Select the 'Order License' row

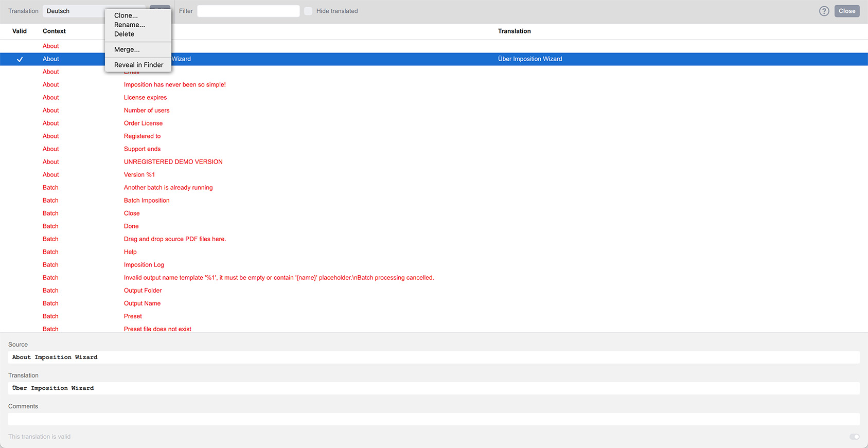pos(434,123)
